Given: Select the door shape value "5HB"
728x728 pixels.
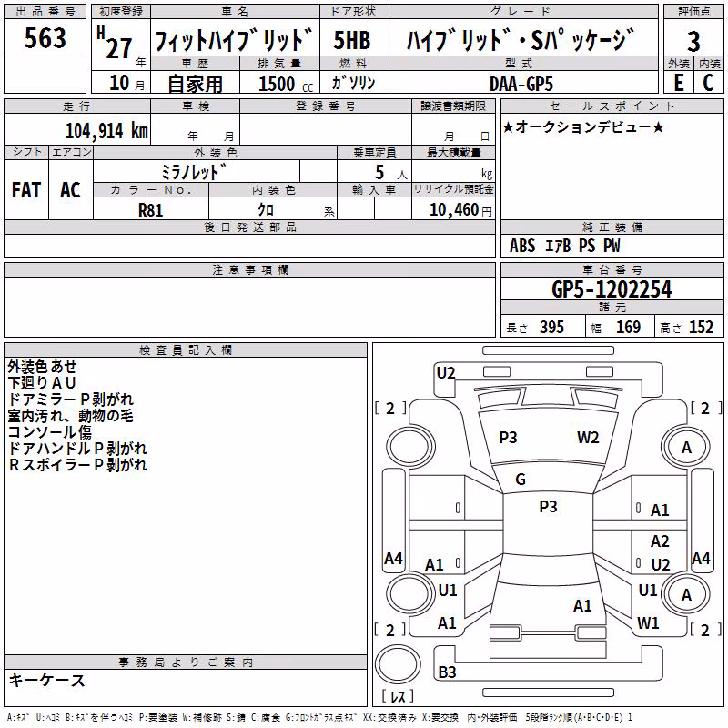Looking at the screenshot, I should (x=352, y=40).
